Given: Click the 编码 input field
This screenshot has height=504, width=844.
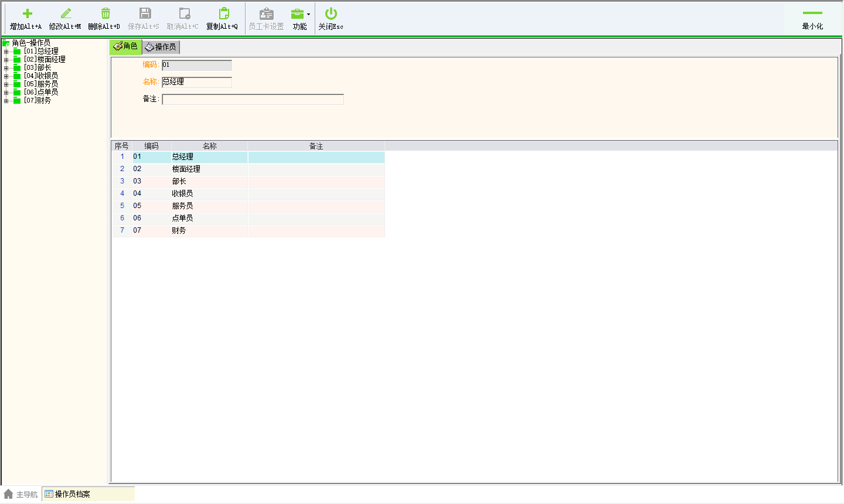Looking at the screenshot, I should 197,65.
